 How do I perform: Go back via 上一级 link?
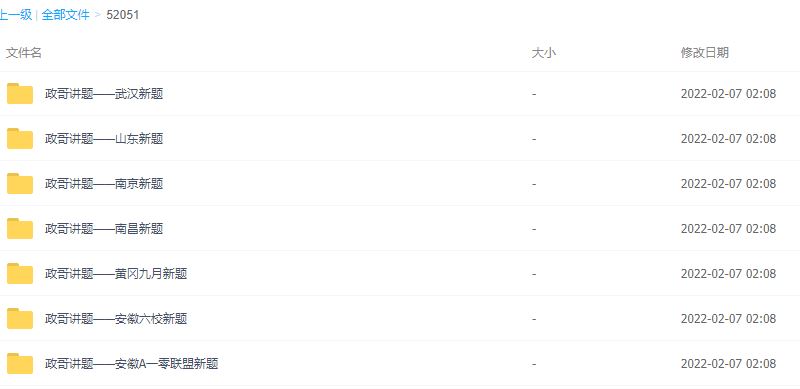16,15
